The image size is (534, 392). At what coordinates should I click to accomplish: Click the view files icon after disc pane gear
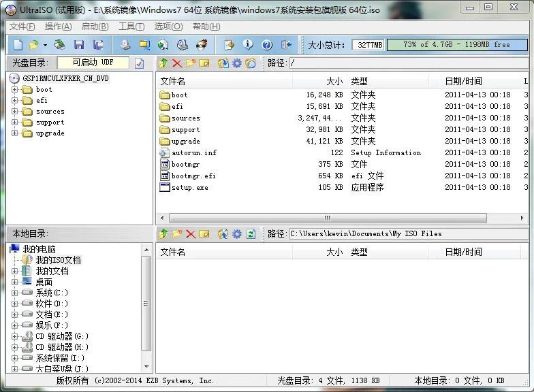(x=251, y=63)
